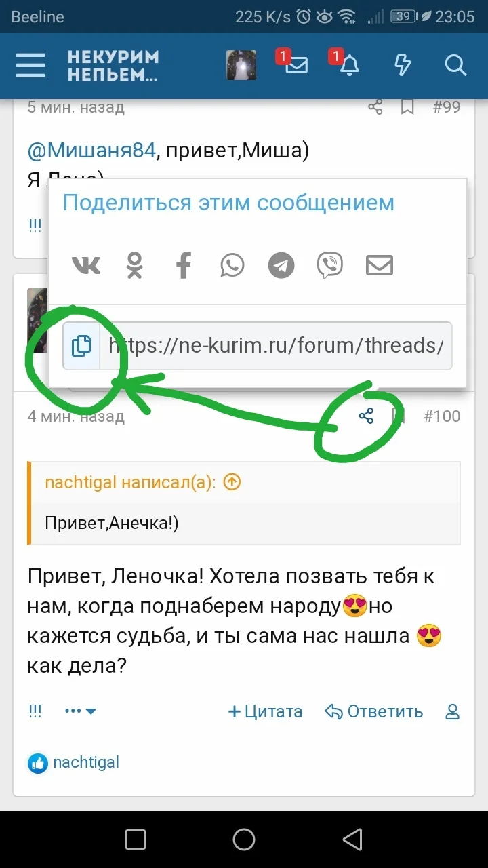Image resolution: width=488 pixels, height=868 pixels.
Task: Share the post through Telegram
Action: [x=281, y=265]
